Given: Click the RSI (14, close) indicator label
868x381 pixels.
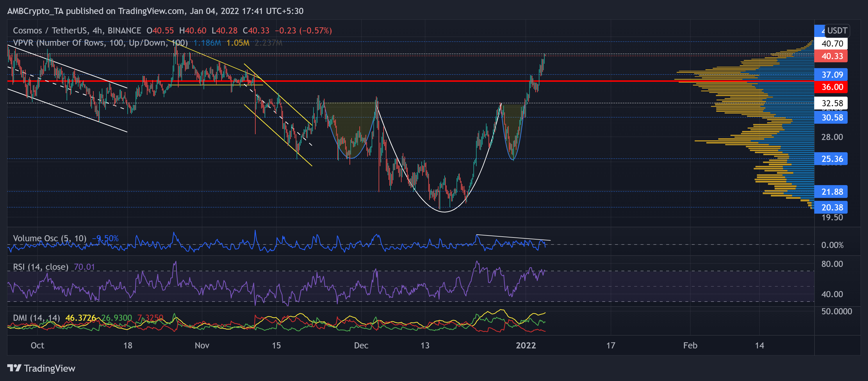Looking at the screenshot, I should coord(40,267).
